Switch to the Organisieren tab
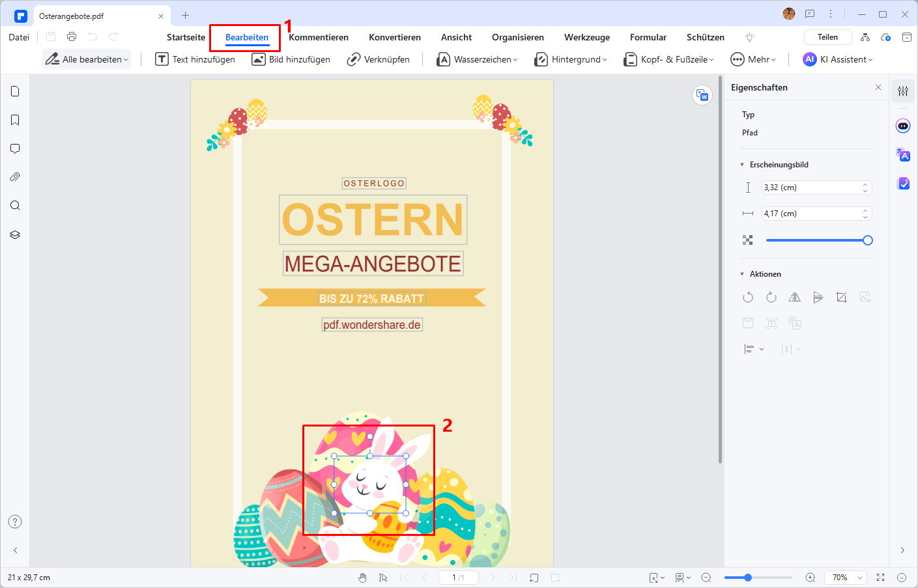This screenshot has height=588, width=918. pyautogui.click(x=518, y=37)
